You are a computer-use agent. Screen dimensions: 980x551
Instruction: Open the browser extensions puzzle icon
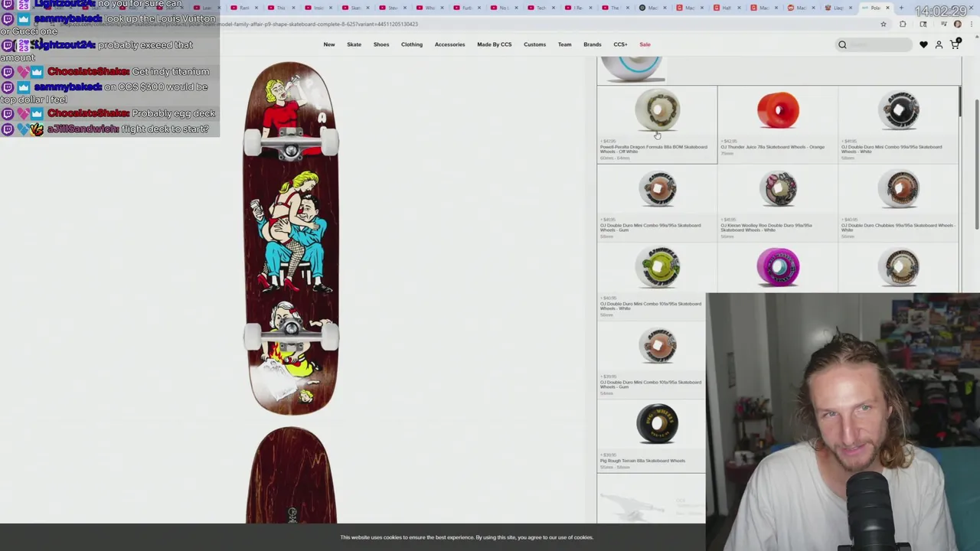click(x=903, y=24)
